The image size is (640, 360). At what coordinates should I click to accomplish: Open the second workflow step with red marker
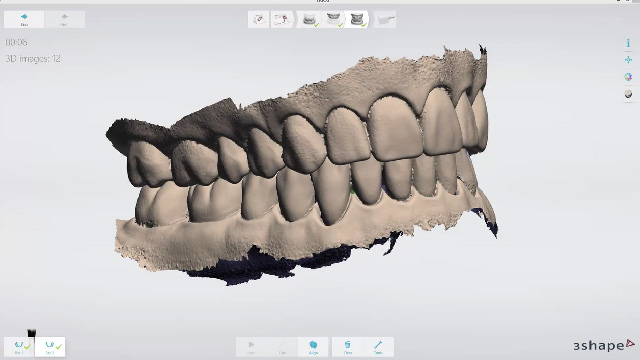[x=282, y=19]
